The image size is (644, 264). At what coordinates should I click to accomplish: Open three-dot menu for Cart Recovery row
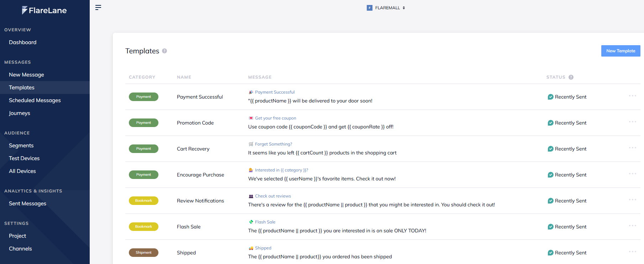632,148
